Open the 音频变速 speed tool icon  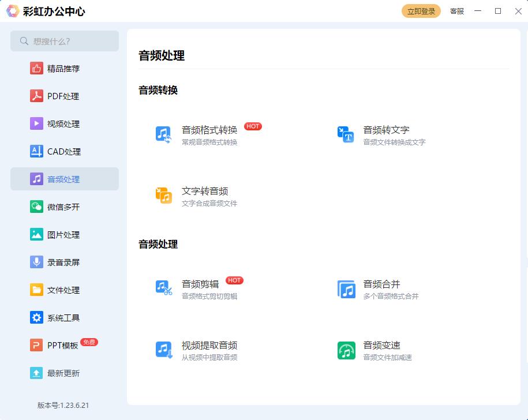345,350
